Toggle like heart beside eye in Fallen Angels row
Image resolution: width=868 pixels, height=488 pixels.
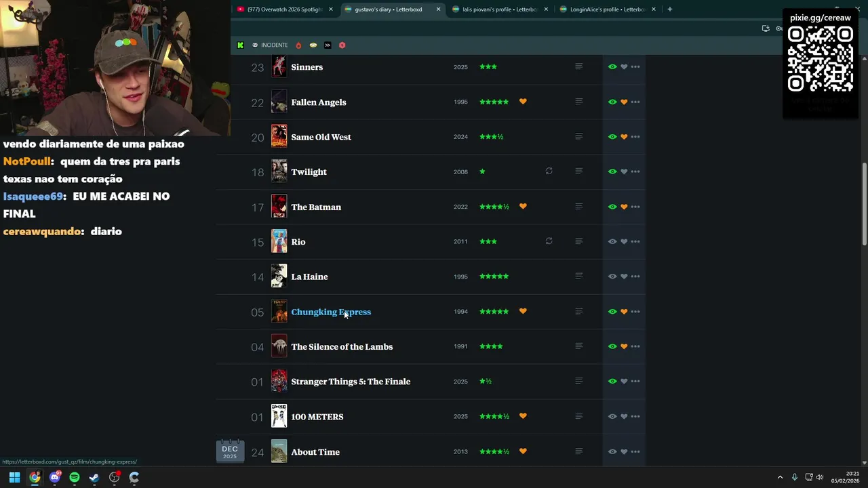[x=624, y=102]
